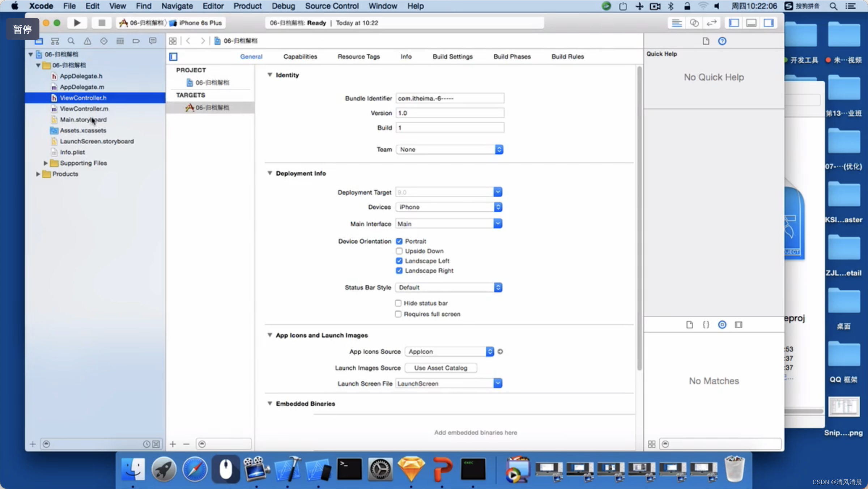868x489 pixels.
Task: Select the iPhone 6s Plus run destination
Action: (x=196, y=23)
